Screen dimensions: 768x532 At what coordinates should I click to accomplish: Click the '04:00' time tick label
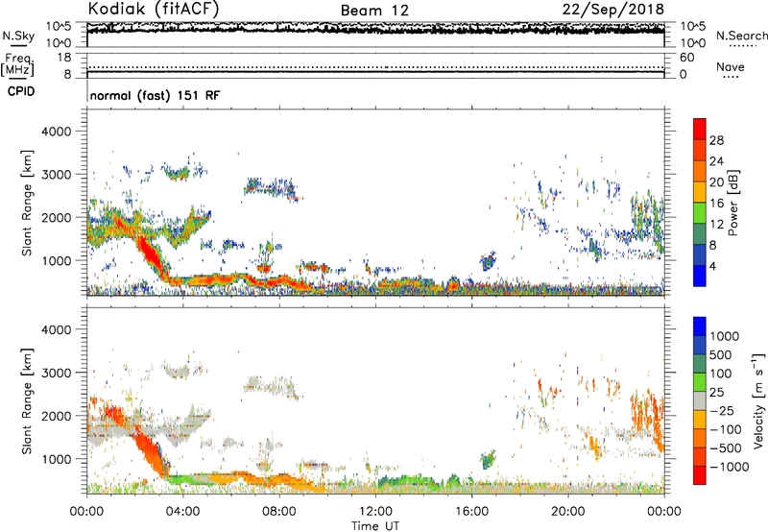point(182,512)
